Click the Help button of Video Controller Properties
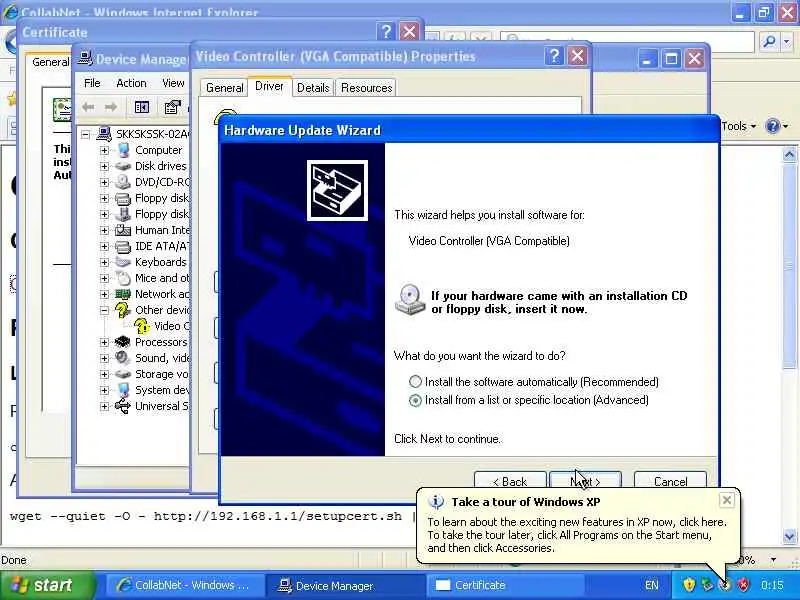Viewport: 800px width, 600px height. tap(554, 56)
